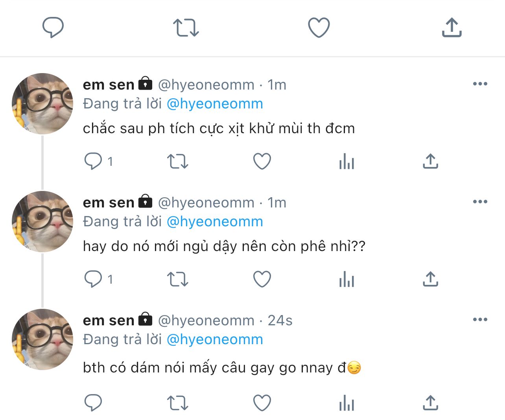The height and width of the screenshot is (420, 505).
Task: Like the 'bth có dám nói' tweet
Action: pos(262,403)
